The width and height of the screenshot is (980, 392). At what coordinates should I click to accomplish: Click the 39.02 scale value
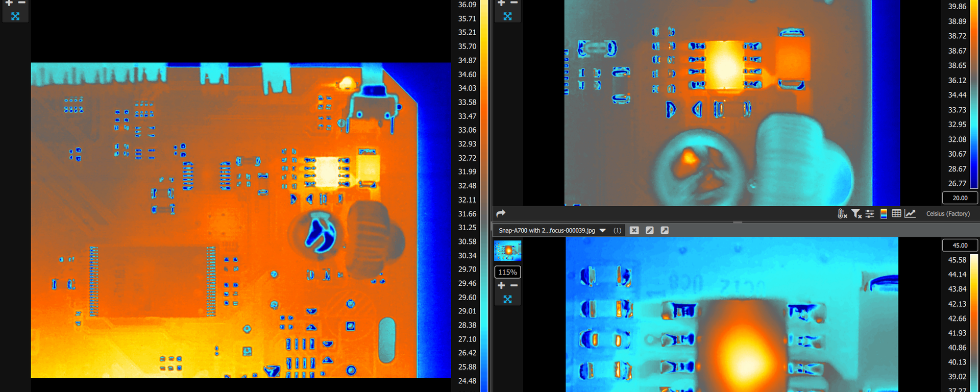957,377
